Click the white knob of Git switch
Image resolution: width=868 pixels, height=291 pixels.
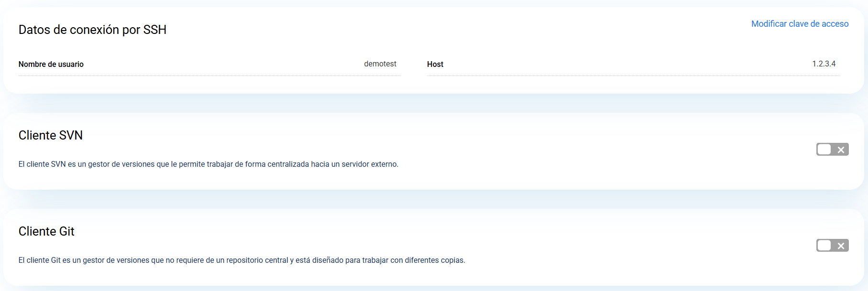pos(824,246)
